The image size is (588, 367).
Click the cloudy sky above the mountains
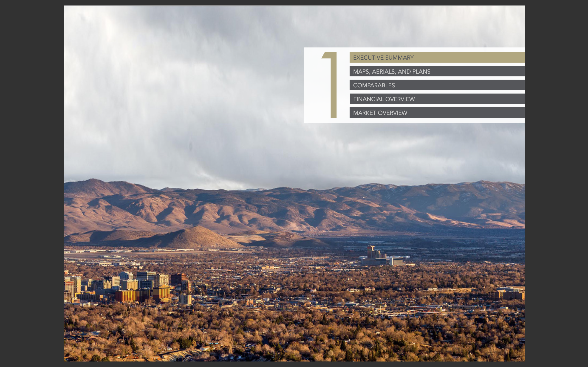click(194, 97)
